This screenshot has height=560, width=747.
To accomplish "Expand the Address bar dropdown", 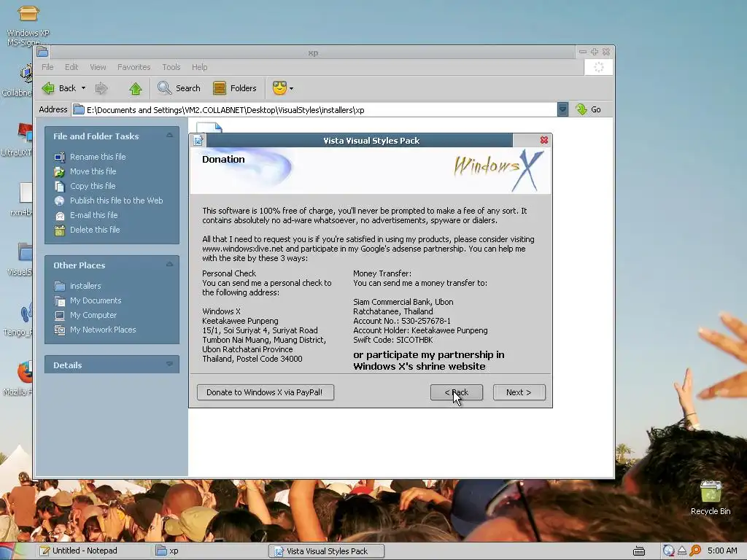I will point(562,109).
